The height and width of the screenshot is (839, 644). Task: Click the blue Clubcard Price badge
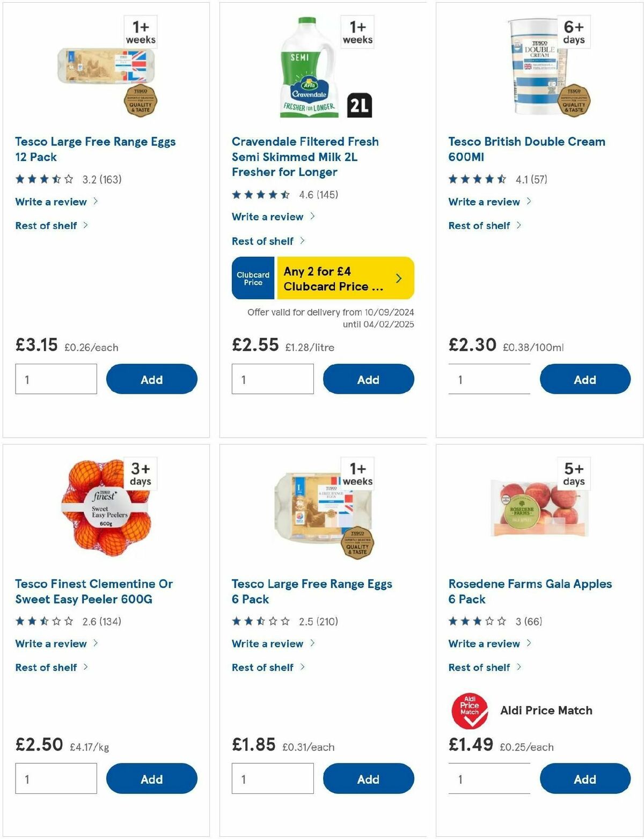253,277
